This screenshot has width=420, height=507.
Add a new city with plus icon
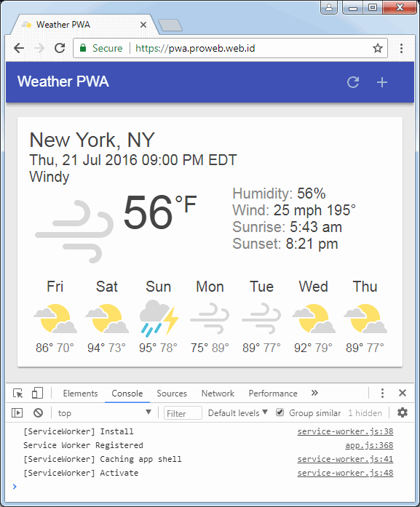point(382,82)
